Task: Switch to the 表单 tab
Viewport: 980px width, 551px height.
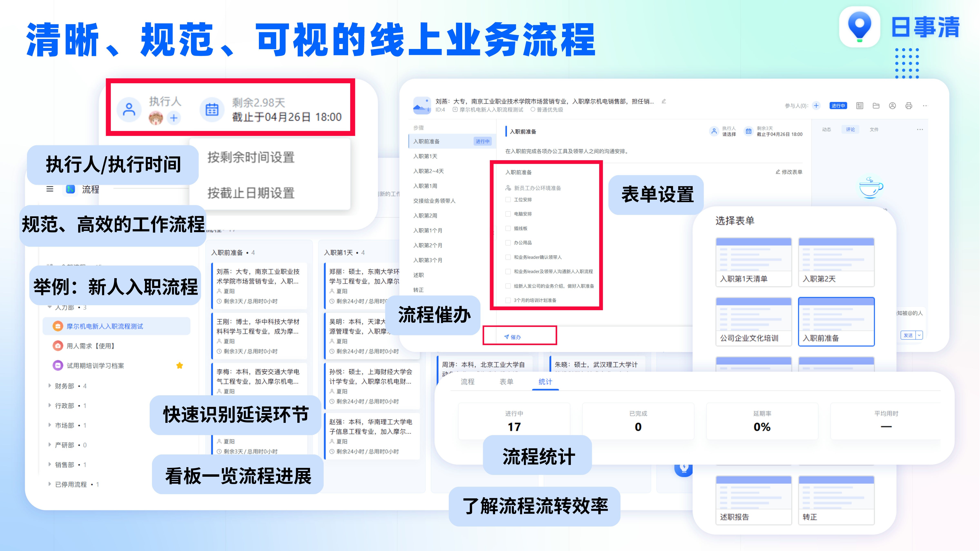Action: pyautogui.click(x=506, y=382)
